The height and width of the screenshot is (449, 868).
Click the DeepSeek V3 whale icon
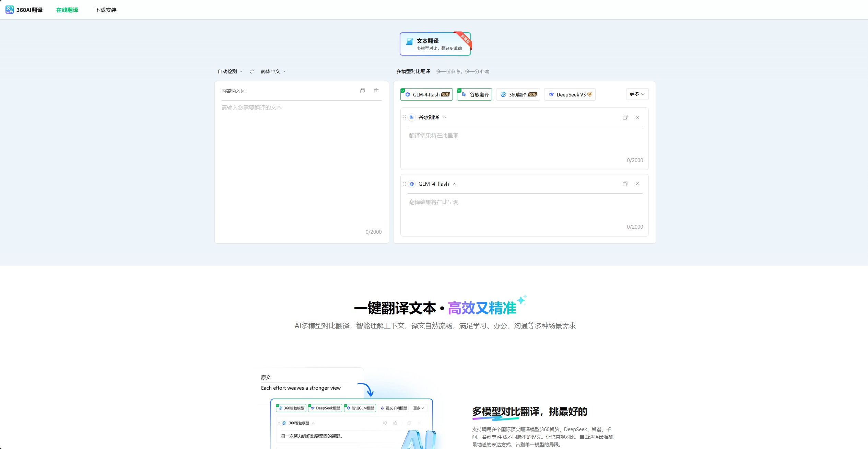(551, 95)
